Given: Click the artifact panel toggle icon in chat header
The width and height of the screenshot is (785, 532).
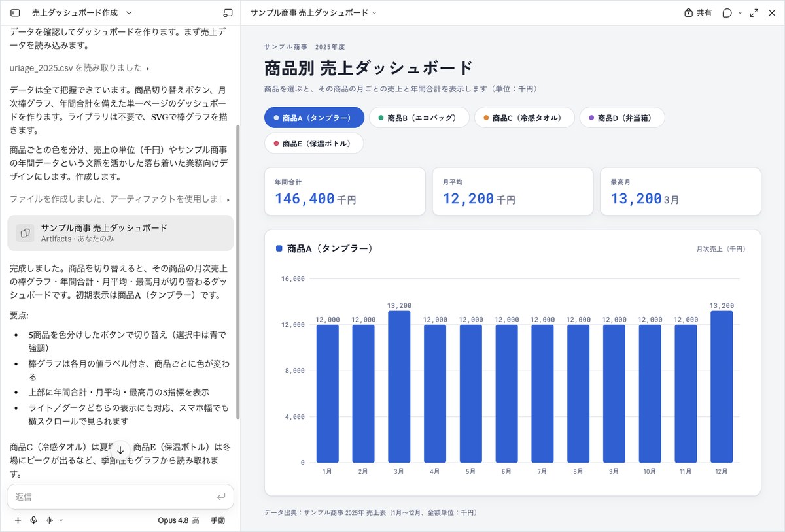Looking at the screenshot, I should tap(228, 12).
